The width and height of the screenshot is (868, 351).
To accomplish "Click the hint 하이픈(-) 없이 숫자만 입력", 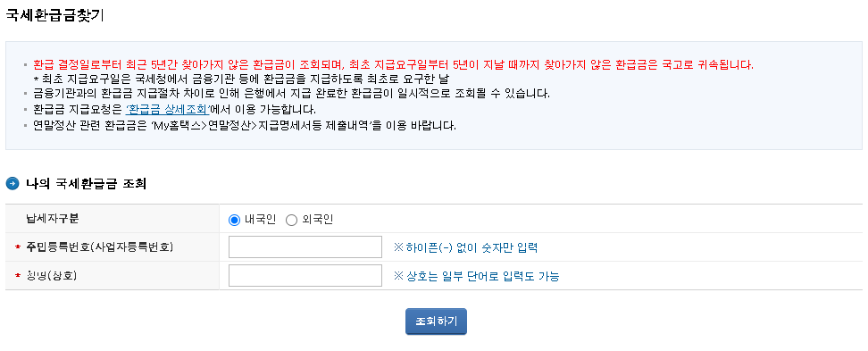I will click(465, 247).
